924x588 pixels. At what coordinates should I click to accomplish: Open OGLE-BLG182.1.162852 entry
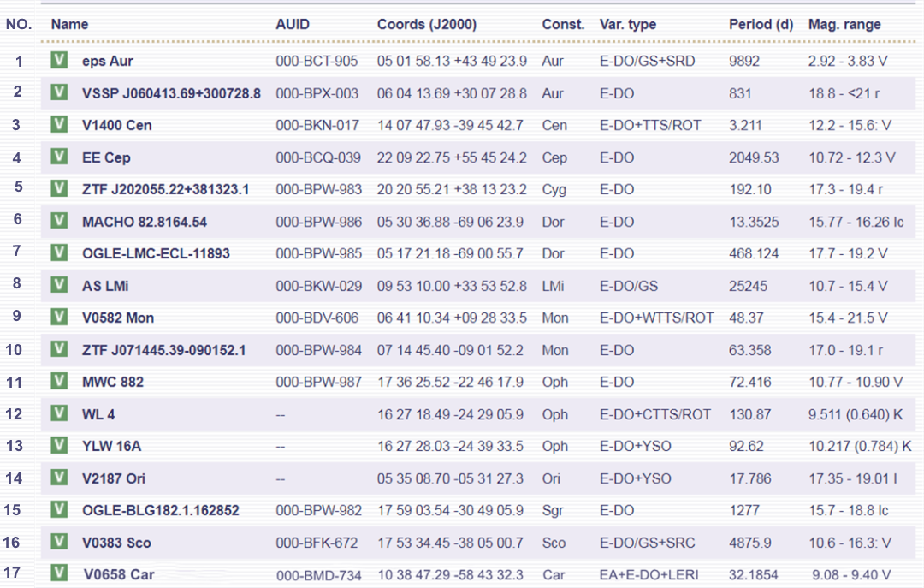(160, 510)
